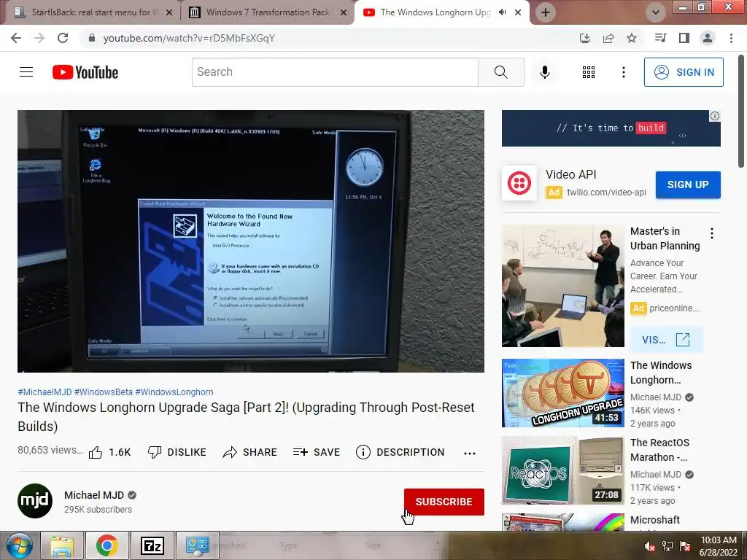This screenshot has height=560, width=747.
Task: Start voice search with the microphone
Action: coord(544,72)
